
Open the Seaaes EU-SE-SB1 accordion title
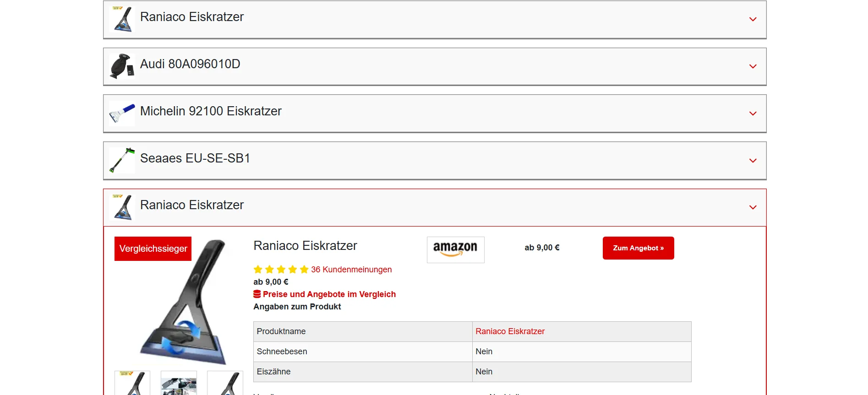[195, 158]
